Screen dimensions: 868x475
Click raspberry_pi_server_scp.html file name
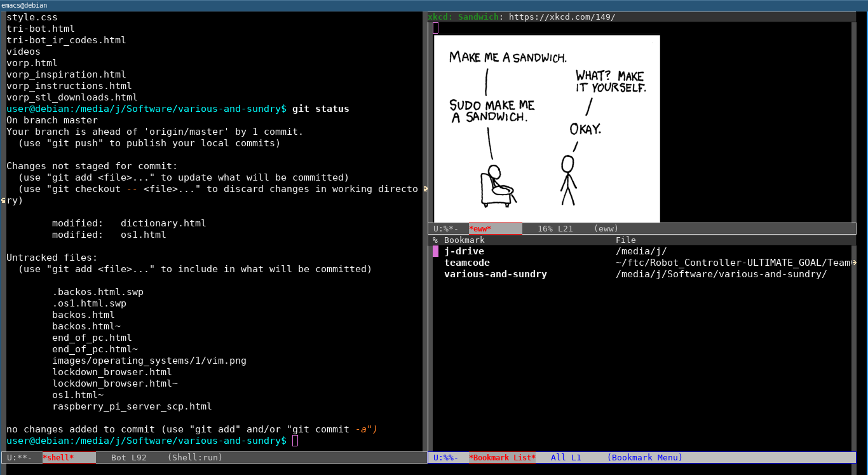tap(132, 406)
